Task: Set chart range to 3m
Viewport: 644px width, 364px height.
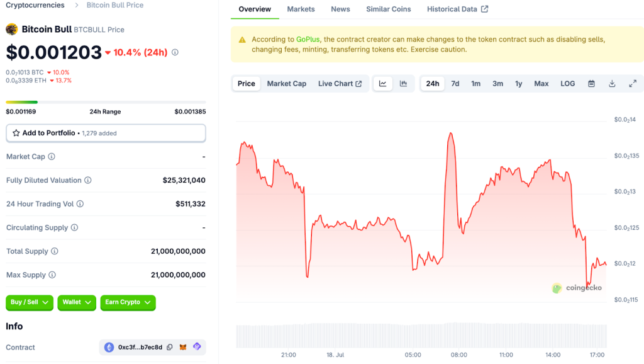Action: [x=498, y=84]
